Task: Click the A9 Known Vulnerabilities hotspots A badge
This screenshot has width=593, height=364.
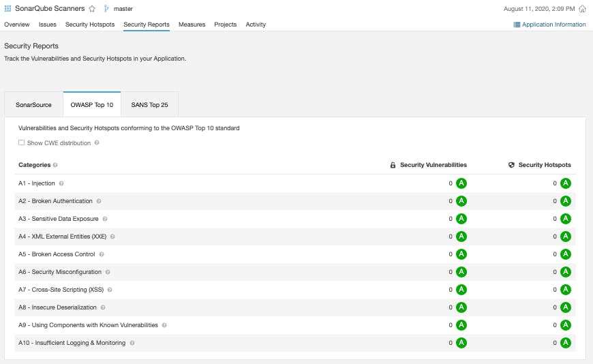Action: [x=565, y=325]
